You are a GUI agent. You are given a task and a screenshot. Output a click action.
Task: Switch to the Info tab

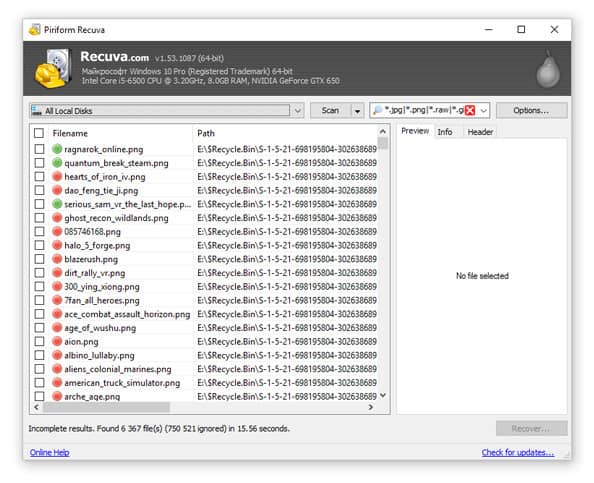tap(445, 132)
